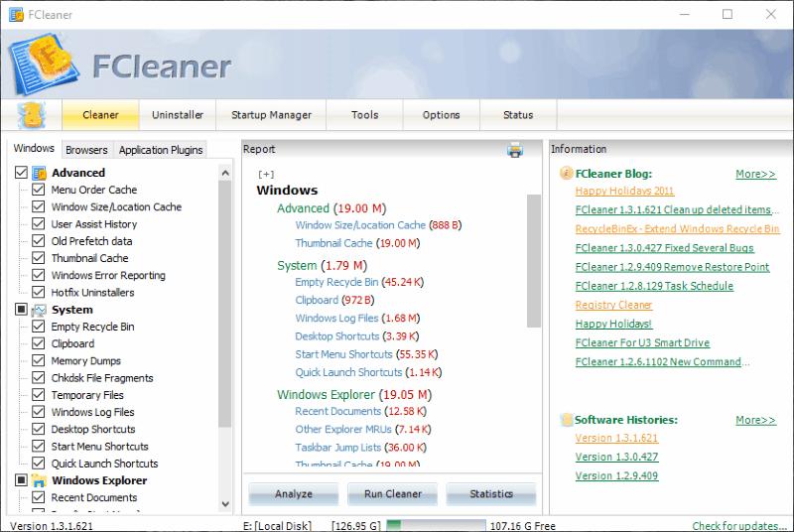The image size is (794, 532).
Task: Click Taskbar Jump Lists report entry
Action: [360, 448]
